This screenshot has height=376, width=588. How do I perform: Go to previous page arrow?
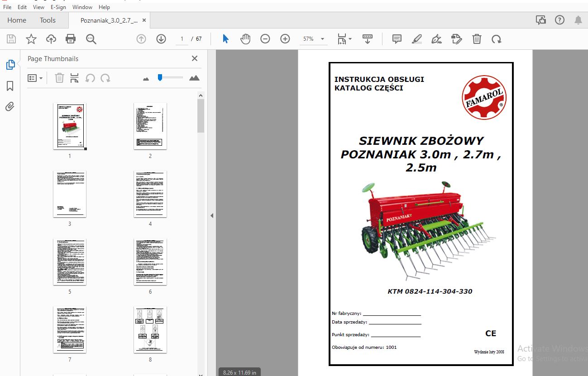[x=141, y=39]
